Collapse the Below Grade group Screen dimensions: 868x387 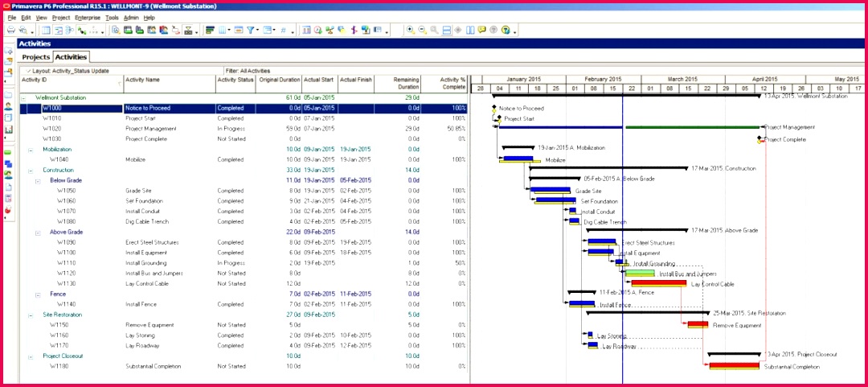(x=38, y=181)
